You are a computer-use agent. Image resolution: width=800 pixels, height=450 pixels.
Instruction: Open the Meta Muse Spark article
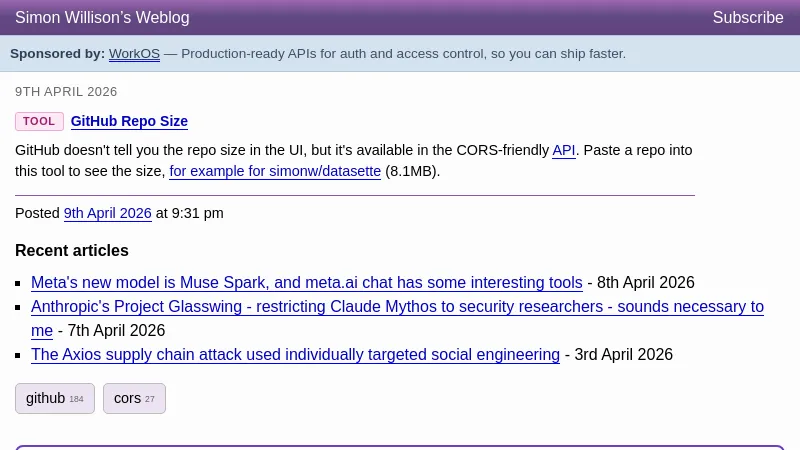point(306,283)
